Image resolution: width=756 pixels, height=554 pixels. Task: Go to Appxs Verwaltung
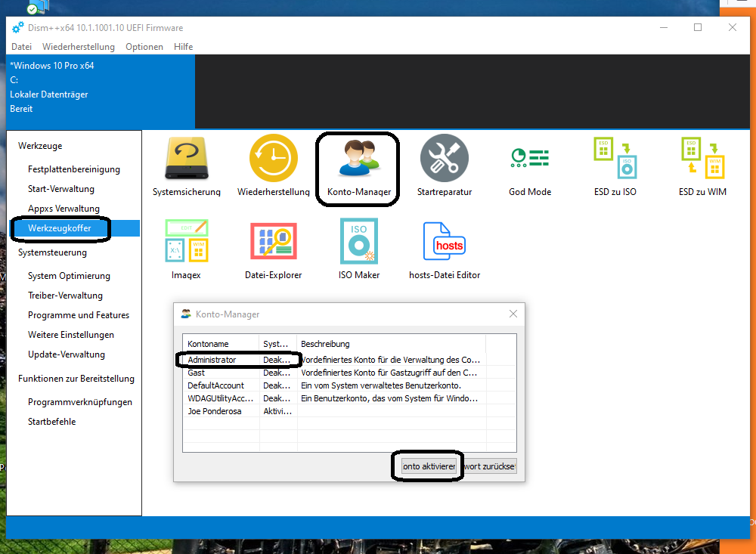64,209
